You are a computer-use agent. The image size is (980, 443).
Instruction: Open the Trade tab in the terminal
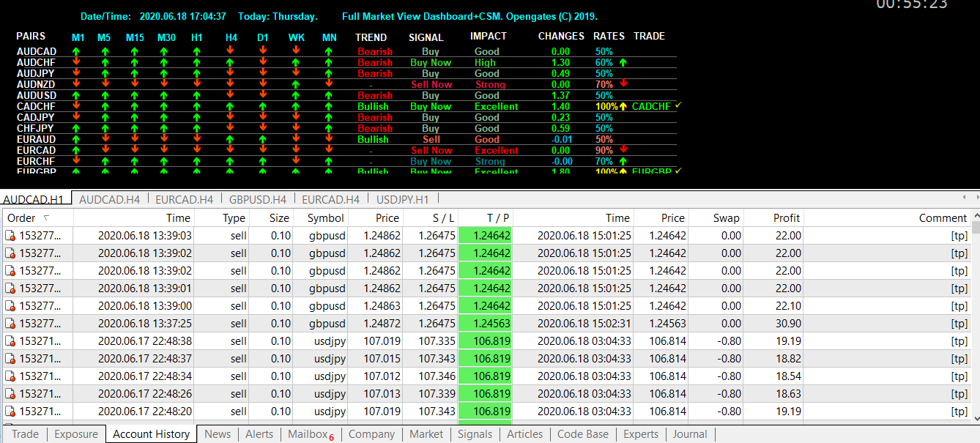(25, 434)
